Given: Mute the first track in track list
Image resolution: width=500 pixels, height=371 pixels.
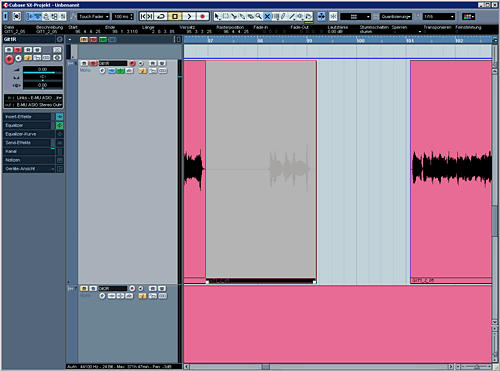Looking at the screenshot, I should tap(84, 63).
